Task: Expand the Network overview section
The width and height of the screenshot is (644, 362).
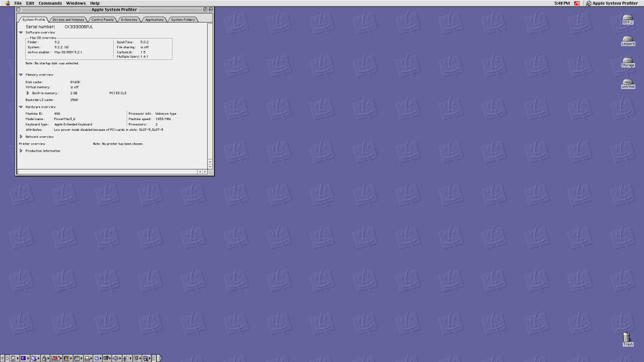Action: 21,137
